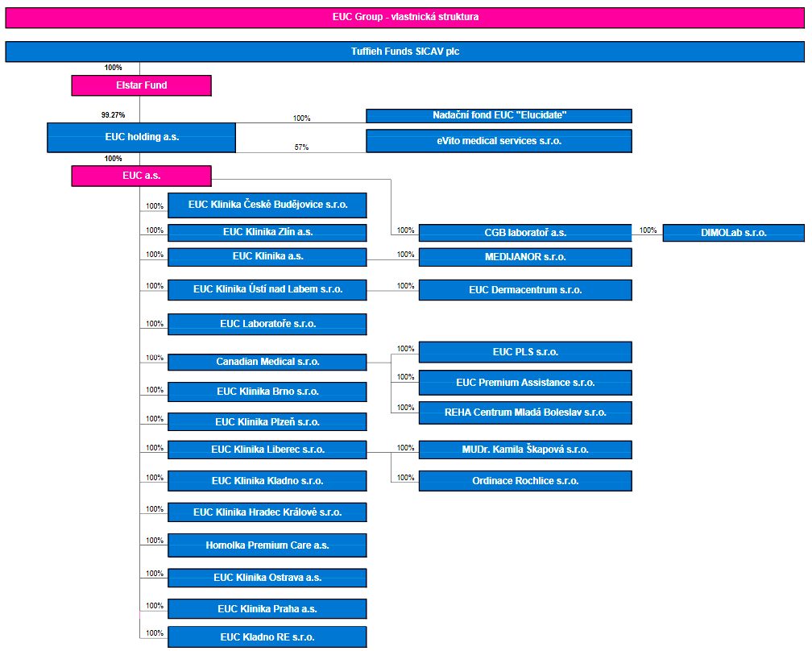Screen dimensions: 812x651
Task: Click REHA Centrum Mladá Boleslav s.r.o. box
Action: [525, 413]
